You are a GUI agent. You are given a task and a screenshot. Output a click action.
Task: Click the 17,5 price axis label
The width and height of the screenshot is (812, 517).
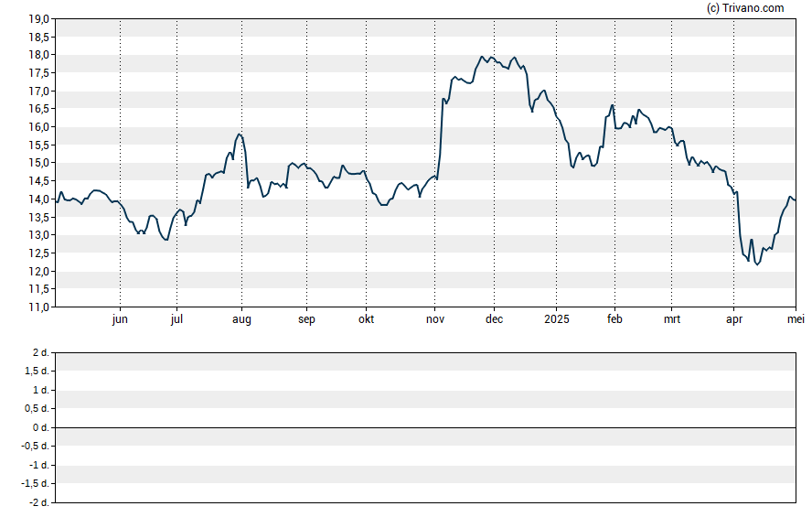[x=38, y=73]
